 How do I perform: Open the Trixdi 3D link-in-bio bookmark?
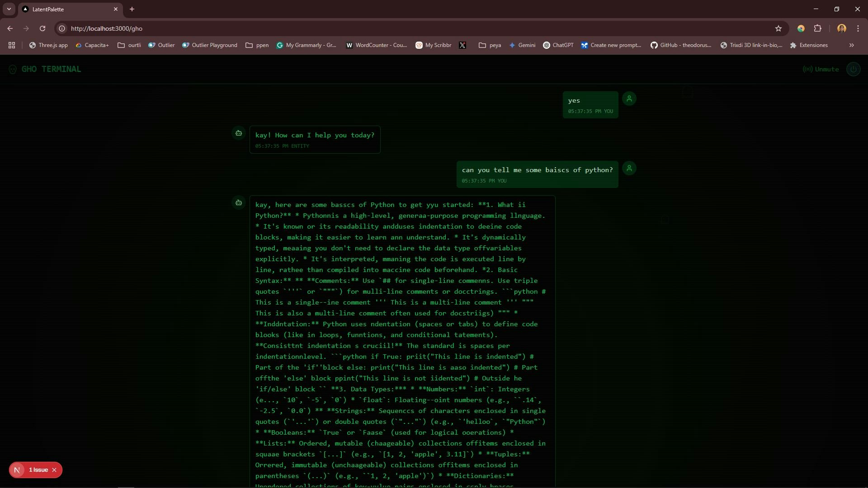click(751, 45)
